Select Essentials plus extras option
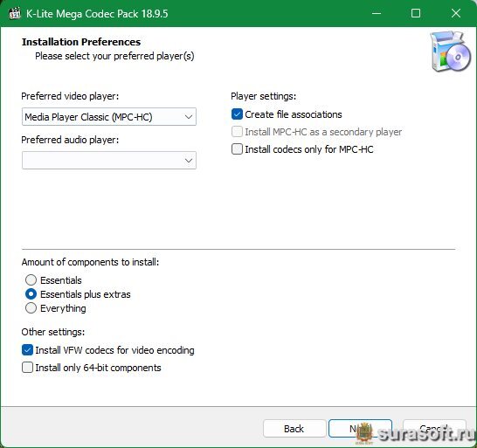This screenshot has height=448, width=477. (31, 294)
